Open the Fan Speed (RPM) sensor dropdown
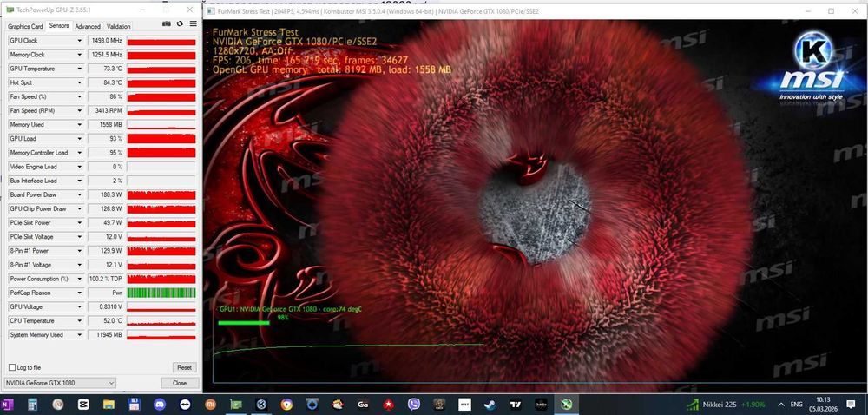This screenshot has width=868, height=415. pyautogui.click(x=80, y=110)
